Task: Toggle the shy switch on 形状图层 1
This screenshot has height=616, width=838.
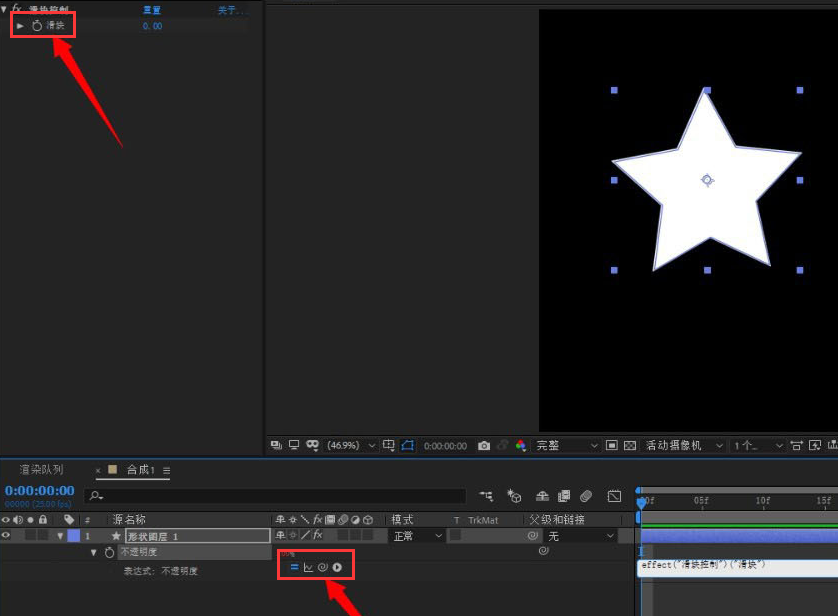Action: (x=280, y=535)
